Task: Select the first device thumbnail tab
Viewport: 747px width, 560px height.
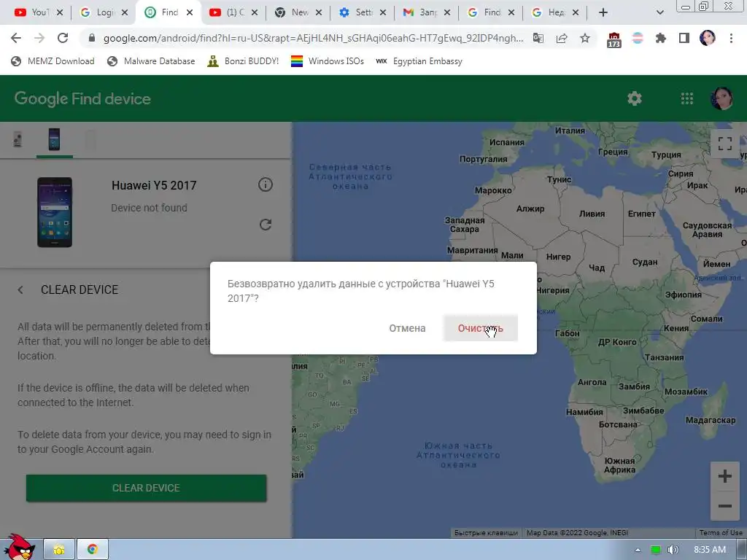Action: (x=18, y=140)
